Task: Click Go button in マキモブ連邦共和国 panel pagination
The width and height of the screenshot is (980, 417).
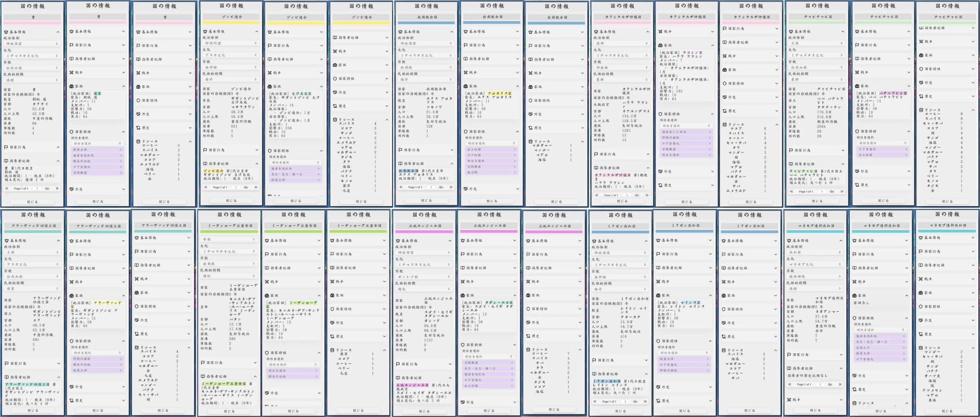Action: pos(830,385)
